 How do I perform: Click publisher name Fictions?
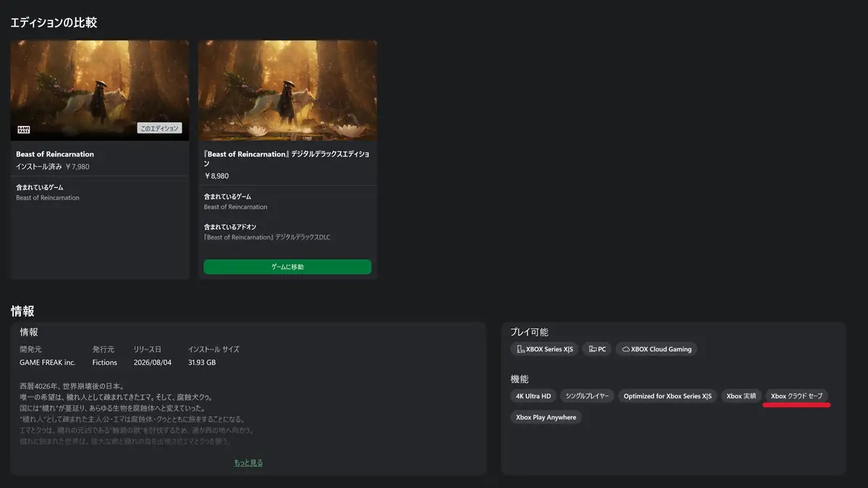pyautogui.click(x=104, y=362)
